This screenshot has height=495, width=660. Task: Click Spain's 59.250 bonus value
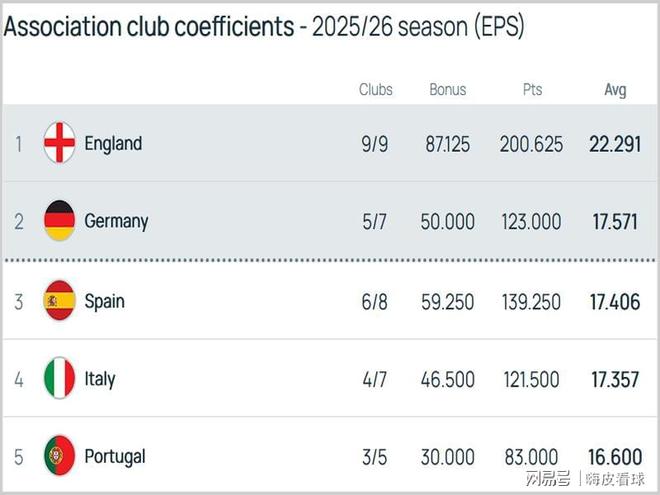tap(449, 301)
